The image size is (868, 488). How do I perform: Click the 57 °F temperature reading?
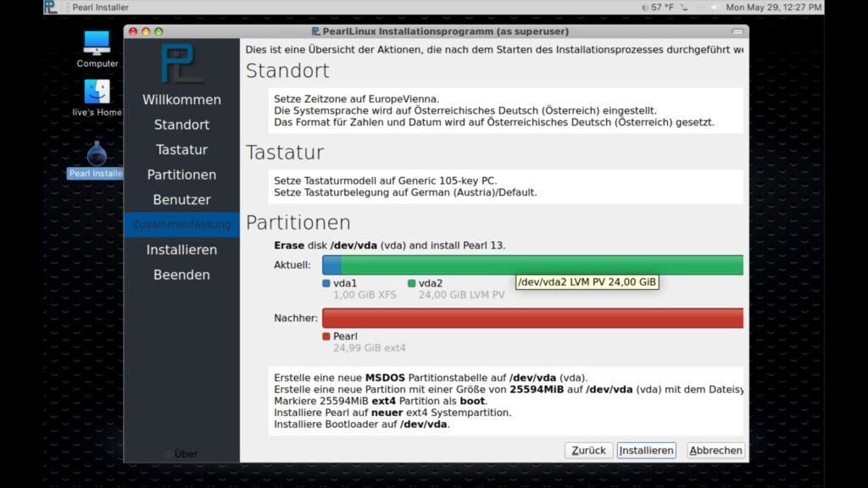click(662, 7)
